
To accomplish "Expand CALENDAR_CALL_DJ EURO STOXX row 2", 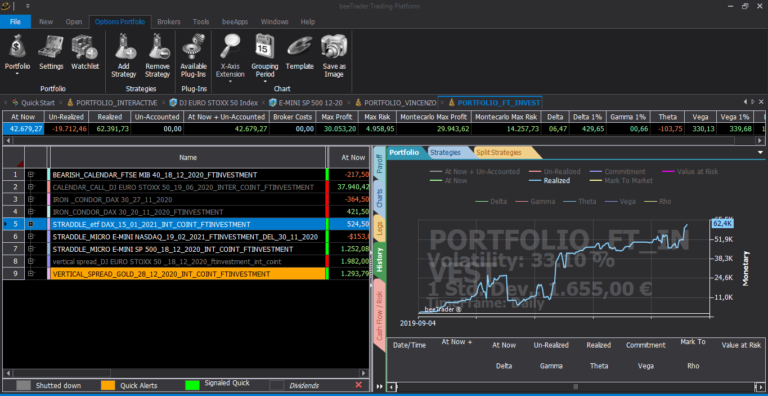I will [31, 187].
